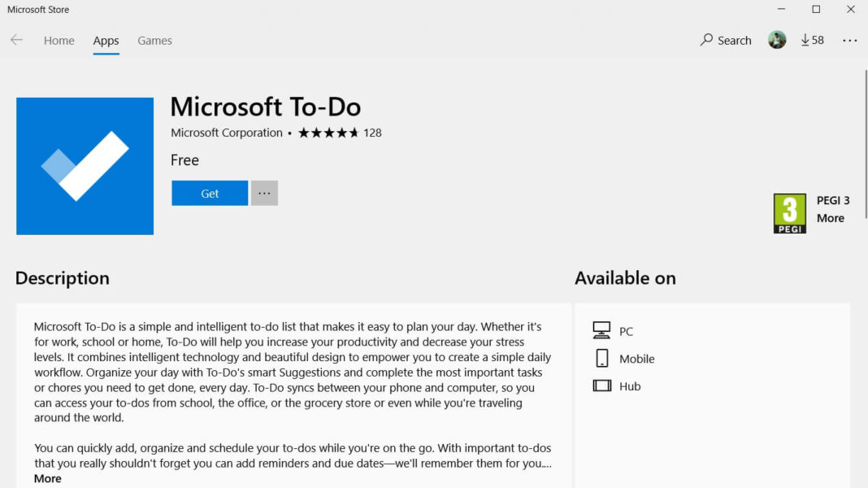Open the See more menu in header
The image size is (868, 488).
pos(850,41)
